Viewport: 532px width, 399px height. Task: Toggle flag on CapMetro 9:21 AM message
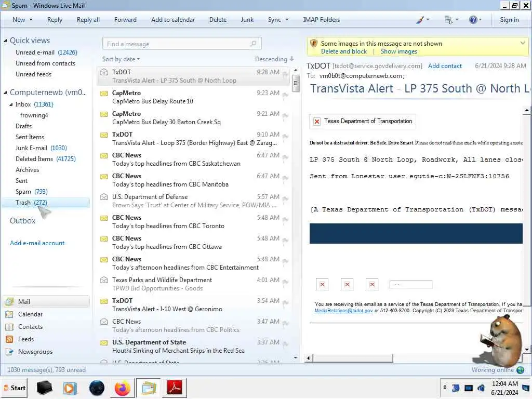(x=285, y=116)
